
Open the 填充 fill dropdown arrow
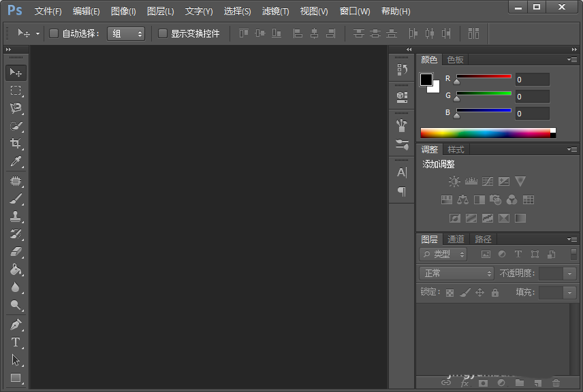569,293
